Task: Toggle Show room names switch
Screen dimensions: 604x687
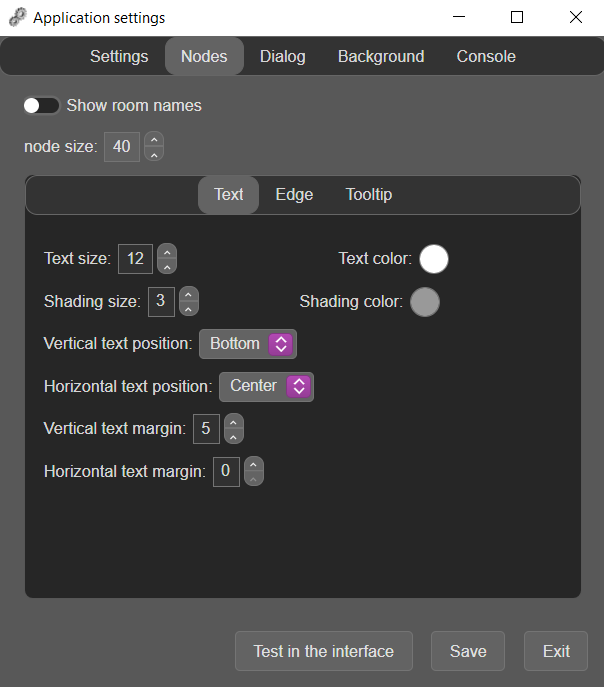Action: coord(42,106)
